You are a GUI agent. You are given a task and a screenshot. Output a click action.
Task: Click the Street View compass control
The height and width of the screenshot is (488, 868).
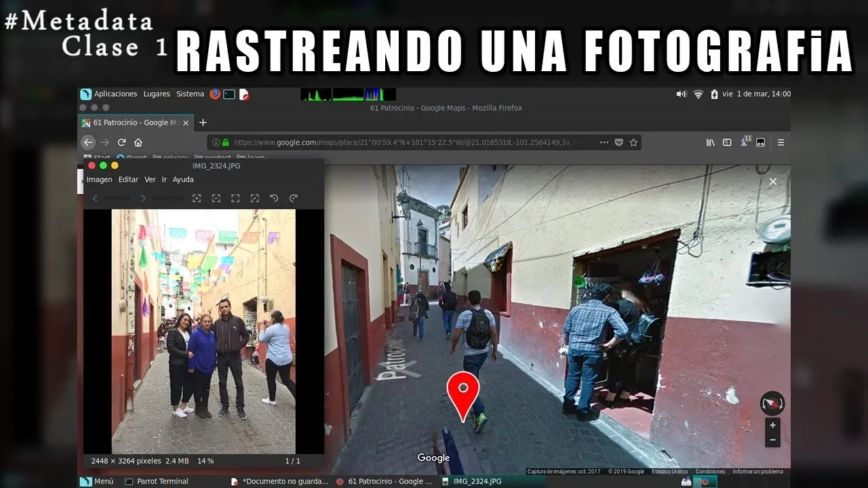click(x=772, y=403)
